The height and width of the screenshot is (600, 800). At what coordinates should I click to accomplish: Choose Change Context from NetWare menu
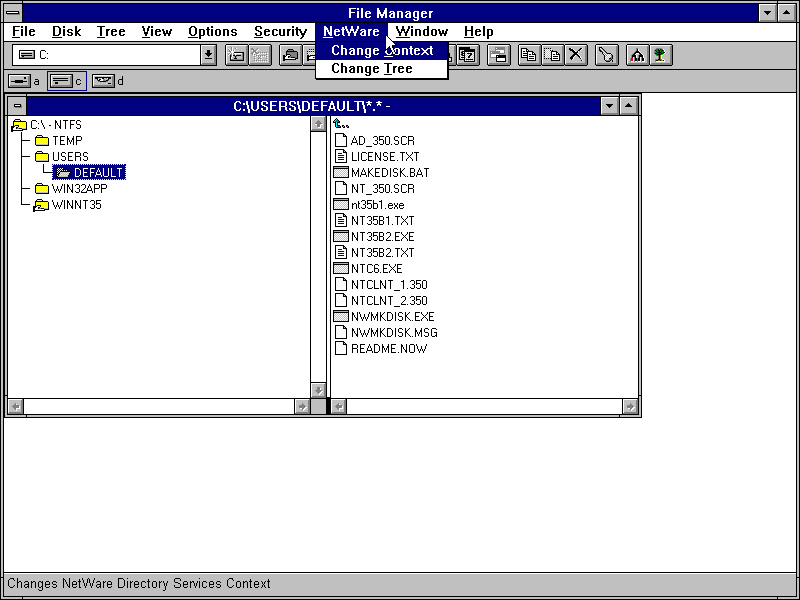point(382,51)
